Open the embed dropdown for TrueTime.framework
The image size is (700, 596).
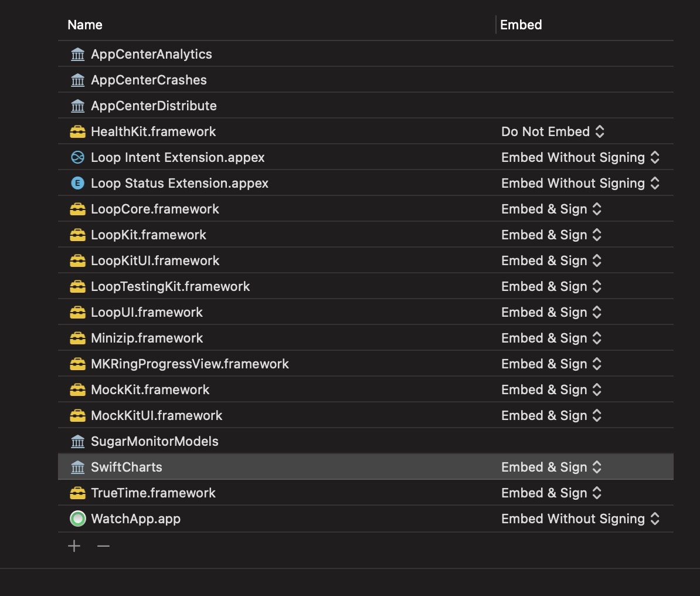[x=551, y=493]
